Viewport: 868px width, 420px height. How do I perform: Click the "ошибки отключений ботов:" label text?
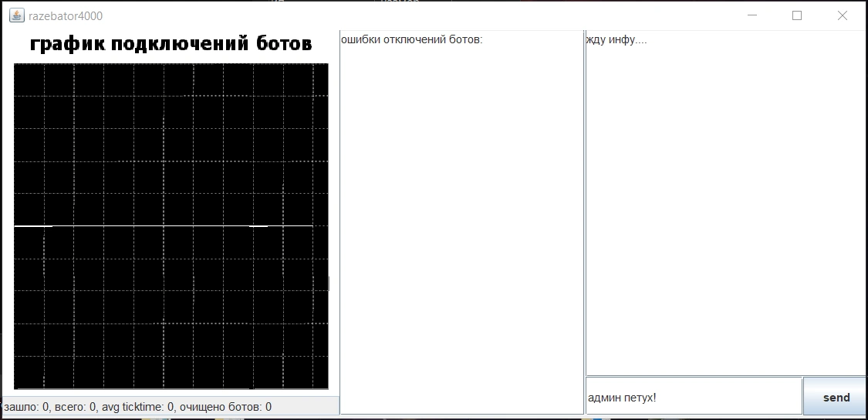[x=411, y=40]
